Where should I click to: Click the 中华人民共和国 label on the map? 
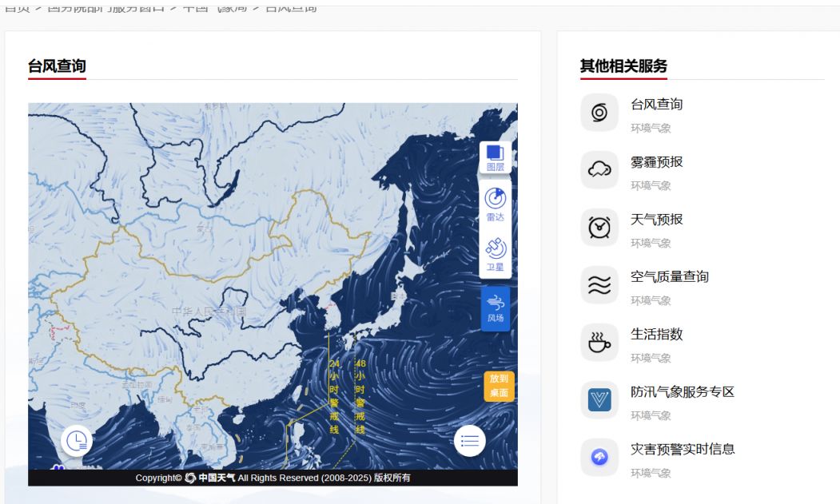pos(209,311)
